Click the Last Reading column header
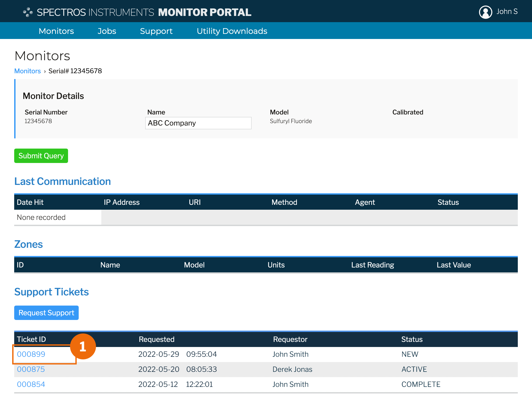 (372, 265)
